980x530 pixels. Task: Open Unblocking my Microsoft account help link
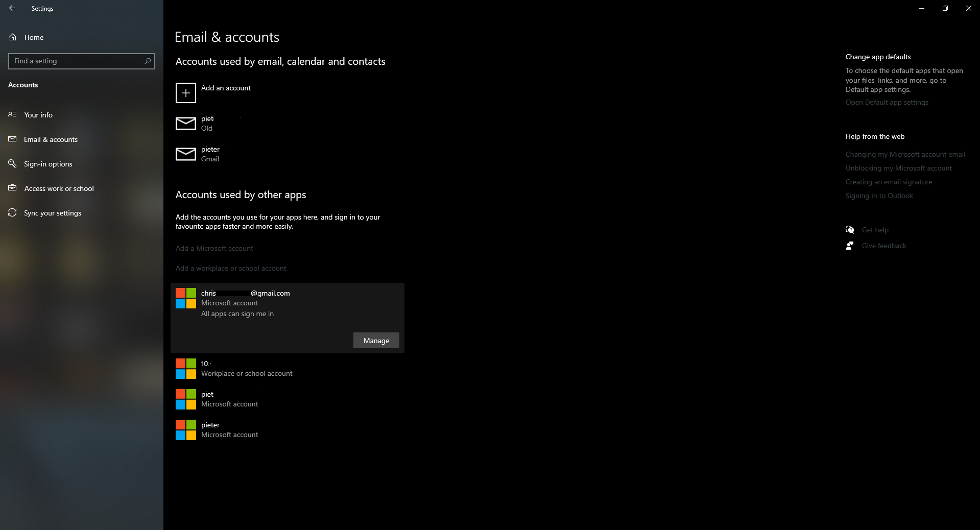[x=899, y=168]
